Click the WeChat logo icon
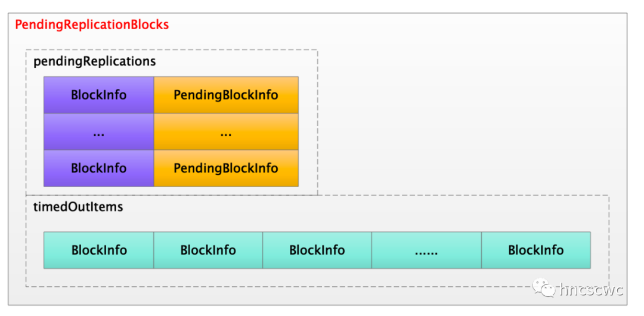The width and height of the screenshot is (644, 316). coord(544,289)
